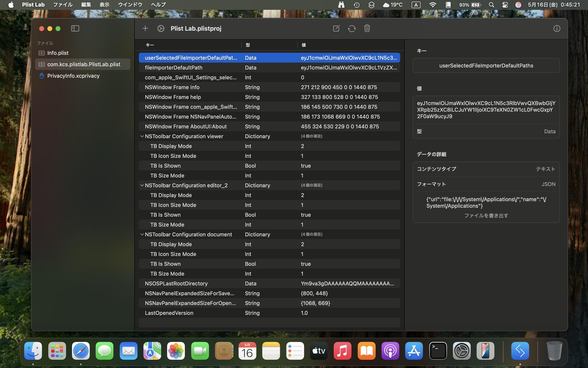Open App Store from the Dock
This screenshot has width=588, height=368.
(x=414, y=351)
